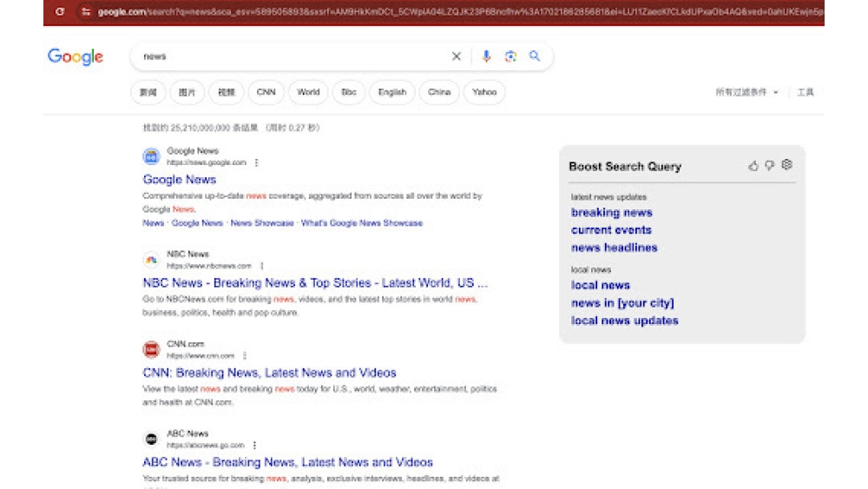Open CNN: Breaking News, Latest News and Videos
The width and height of the screenshot is (868, 489).
(x=270, y=373)
